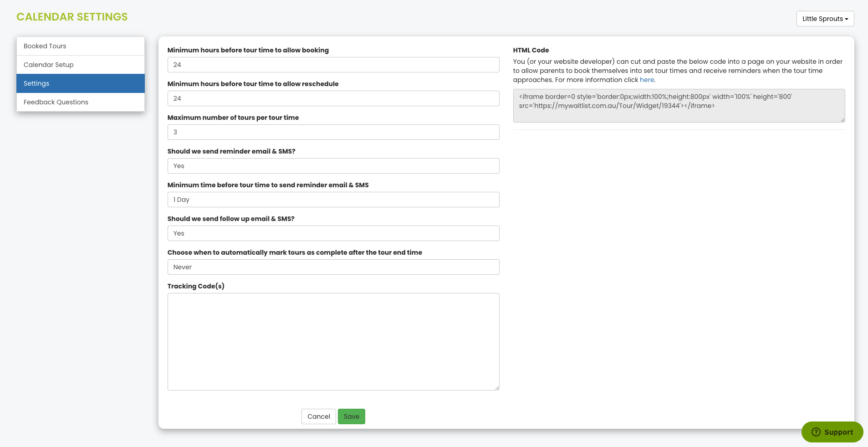This screenshot has width=868, height=447.
Task: Click the Cancel button
Action: pos(319,416)
